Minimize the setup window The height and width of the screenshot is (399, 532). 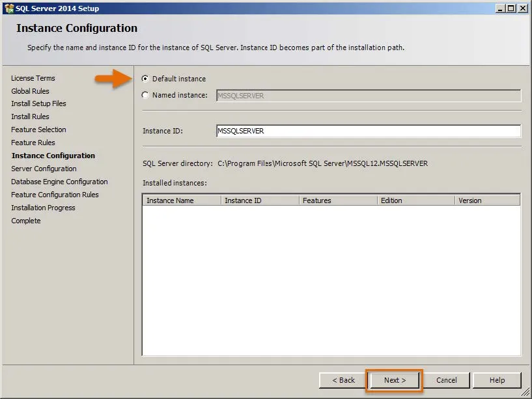[499, 8]
